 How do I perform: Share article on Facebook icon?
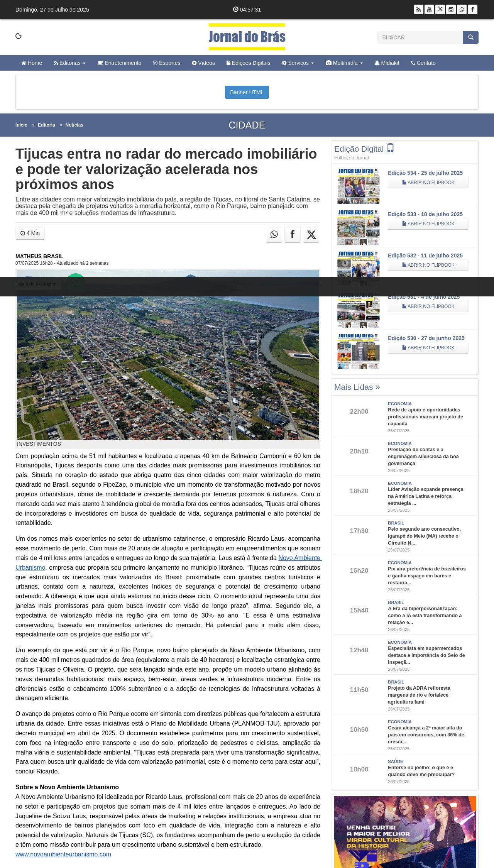(293, 234)
